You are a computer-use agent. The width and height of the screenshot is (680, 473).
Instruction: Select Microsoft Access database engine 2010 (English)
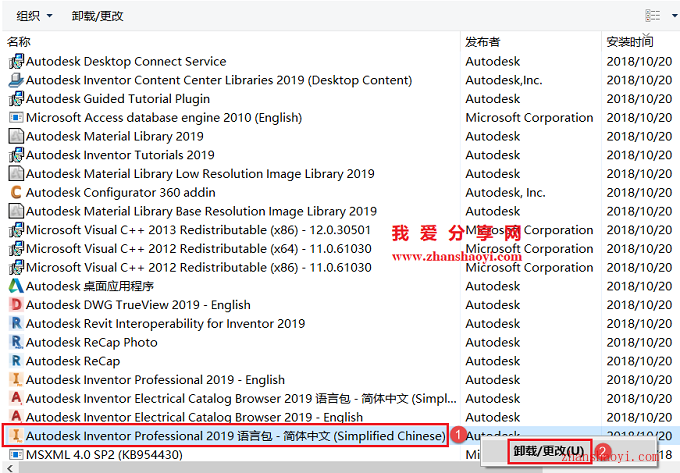[x=164, y=117]
